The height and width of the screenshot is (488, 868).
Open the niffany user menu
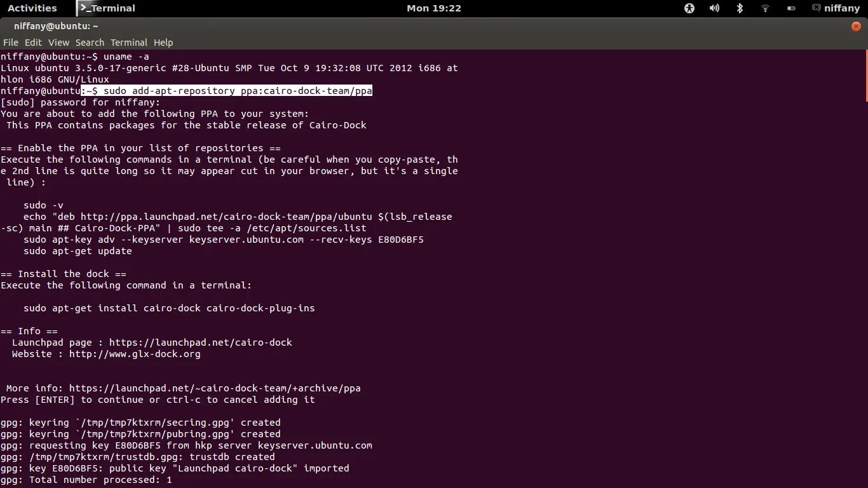[836, 8]
